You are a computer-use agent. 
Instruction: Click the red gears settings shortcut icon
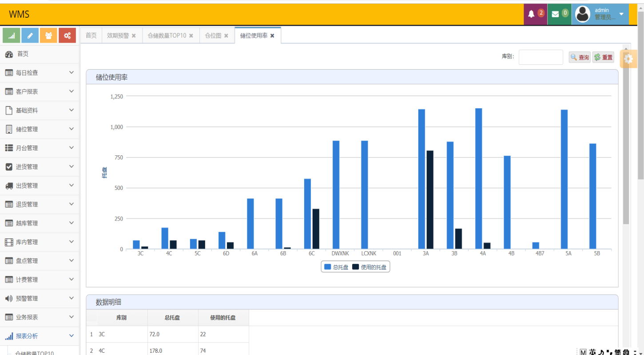click(67, 35)
